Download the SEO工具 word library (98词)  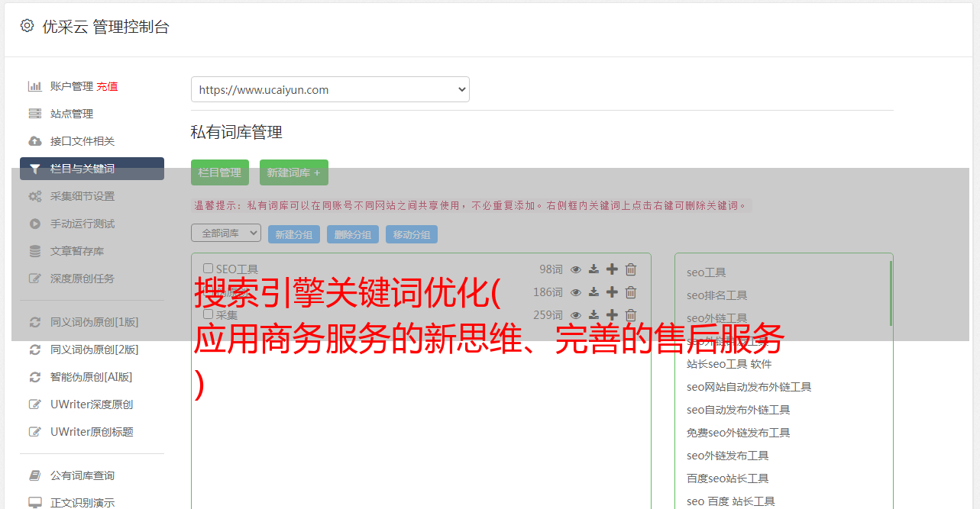[593, 269]
